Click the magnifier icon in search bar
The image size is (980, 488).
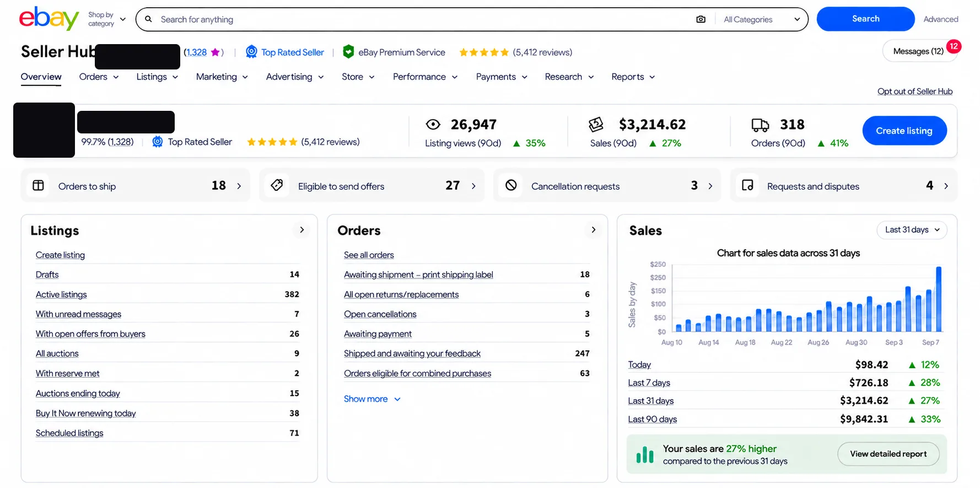tap(148, 19)
